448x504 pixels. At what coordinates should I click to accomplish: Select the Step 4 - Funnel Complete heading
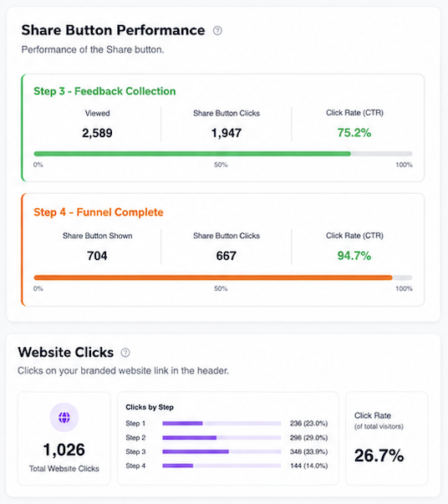click(99, 212)
